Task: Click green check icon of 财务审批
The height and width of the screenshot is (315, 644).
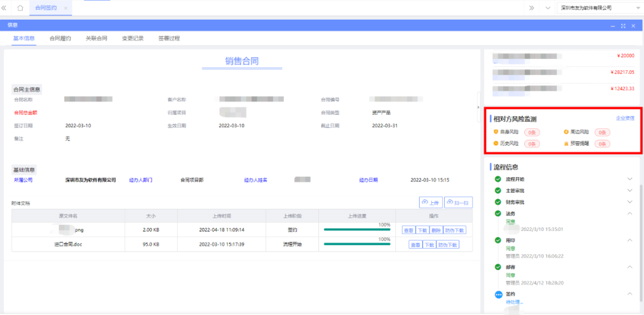Action: (x=498, y=202)
